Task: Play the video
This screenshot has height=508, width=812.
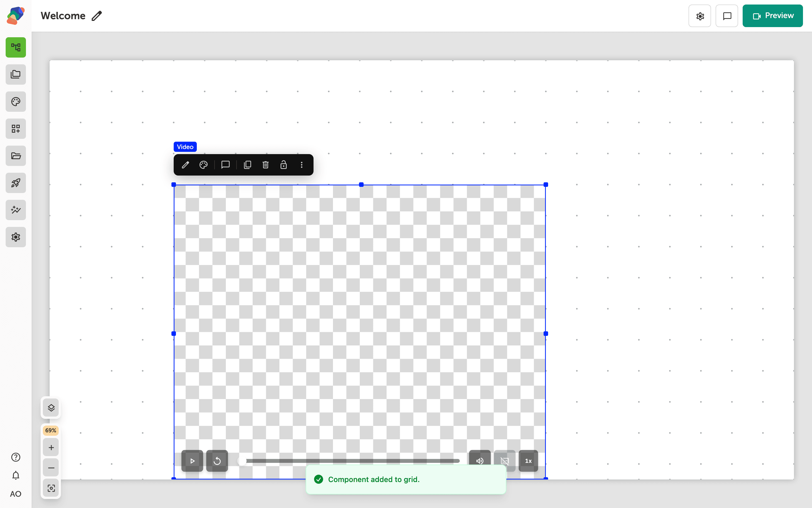Action: point(192,461)
